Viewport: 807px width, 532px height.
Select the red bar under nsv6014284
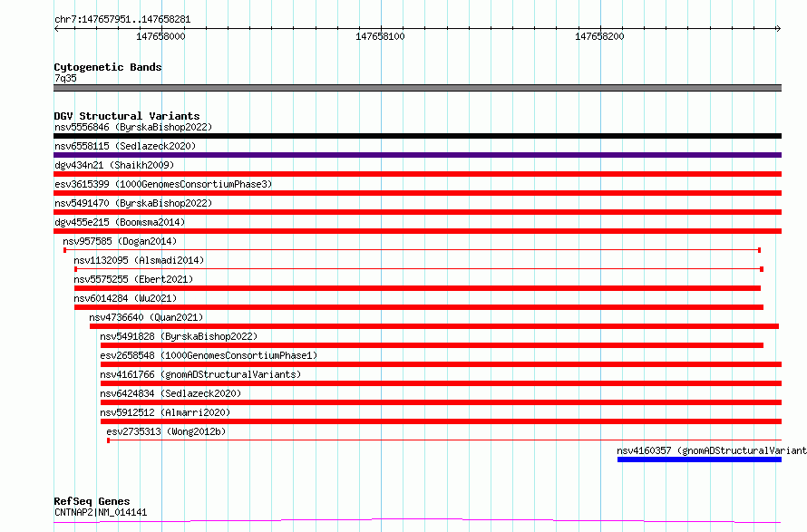click(x=419, y=307)
